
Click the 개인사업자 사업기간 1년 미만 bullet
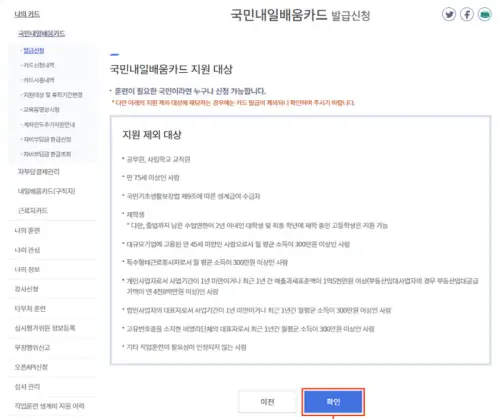tap(302, 286)
